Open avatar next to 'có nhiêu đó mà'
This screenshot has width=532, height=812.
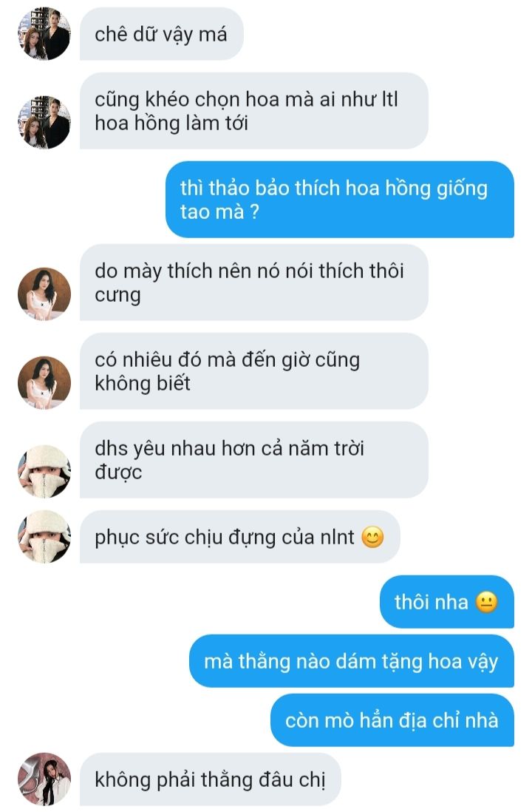[44, 382]
